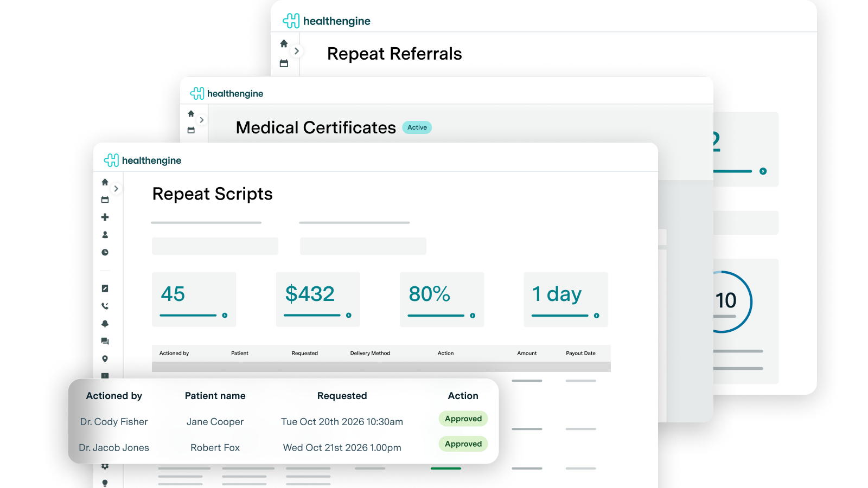Open Home in Repeat Scripts sidebar

point(105,182)
